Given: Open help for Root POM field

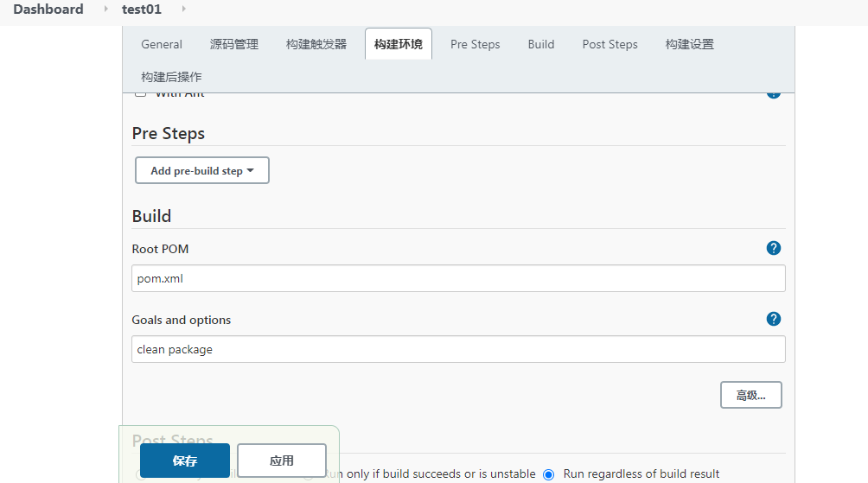Looking at the screenshot, I should 774,249.
